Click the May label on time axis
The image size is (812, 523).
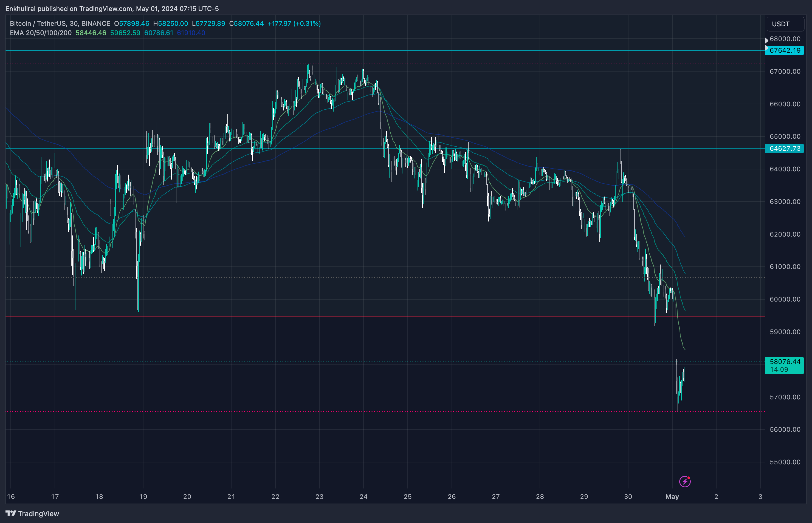pyautogui.click(x=672, y=496)
